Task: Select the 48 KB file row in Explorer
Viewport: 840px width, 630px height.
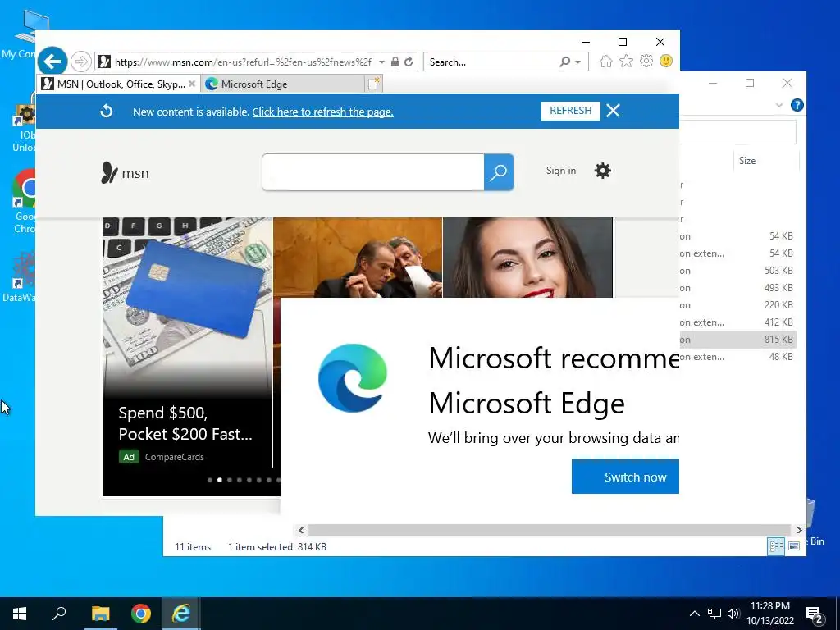Action: 737,357
